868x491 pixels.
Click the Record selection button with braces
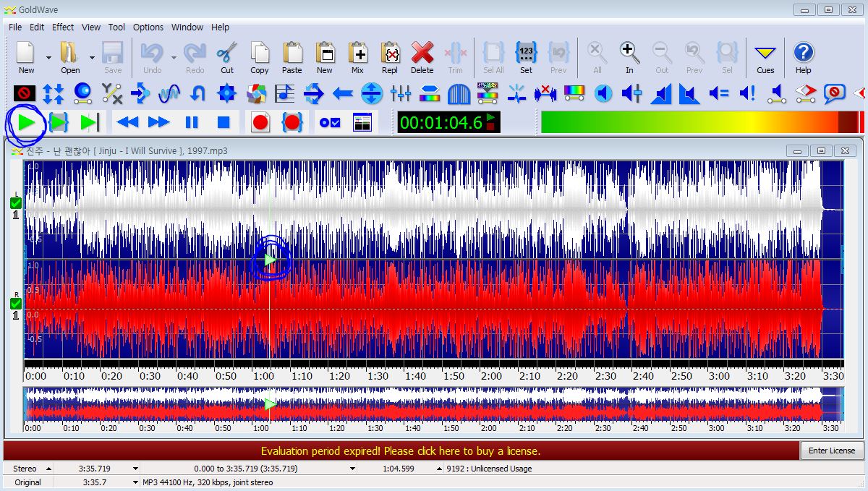point(292,122)
